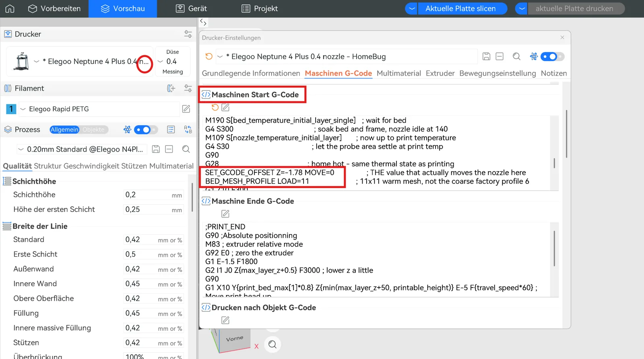The image size is (644, 359).
Task: Select the Allgemein process mode
Action: coord(64,129)
